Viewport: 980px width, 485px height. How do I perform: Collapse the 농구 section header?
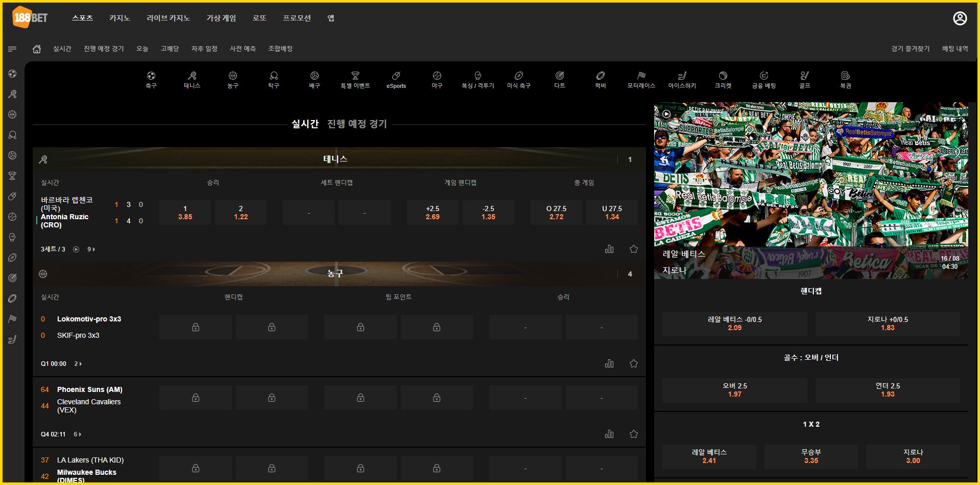[339, 273]
